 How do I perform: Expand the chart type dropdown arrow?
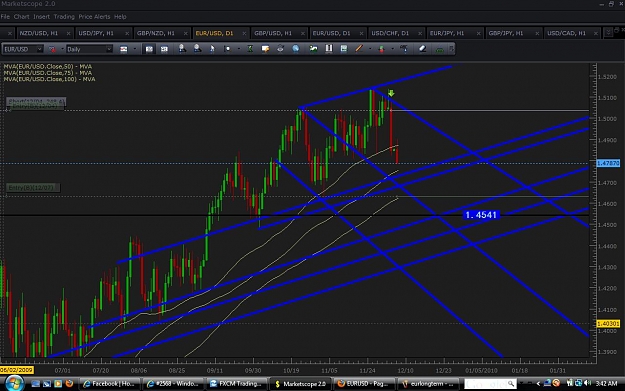(135, 49)
